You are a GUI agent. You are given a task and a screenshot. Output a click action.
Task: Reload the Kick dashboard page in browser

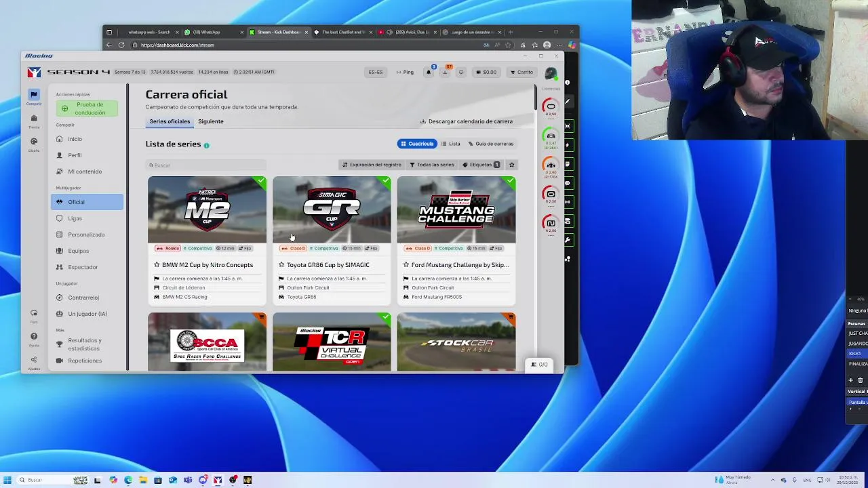coord(121,45)
